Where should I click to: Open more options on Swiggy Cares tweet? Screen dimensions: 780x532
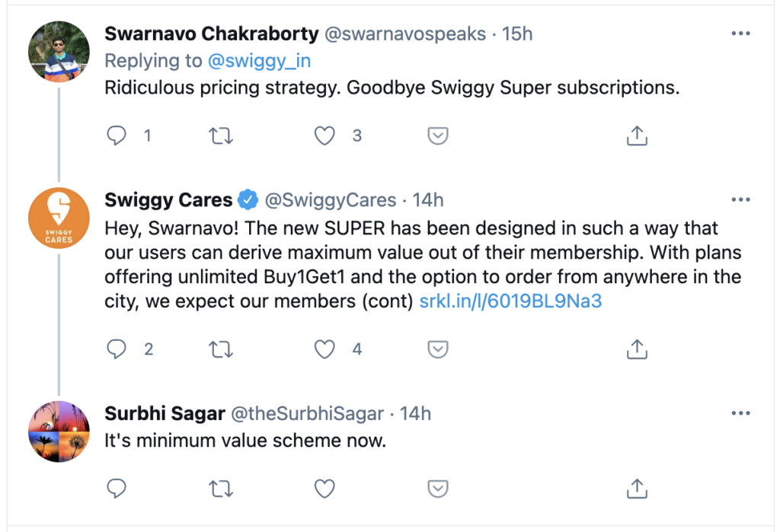tap(740, 200)
